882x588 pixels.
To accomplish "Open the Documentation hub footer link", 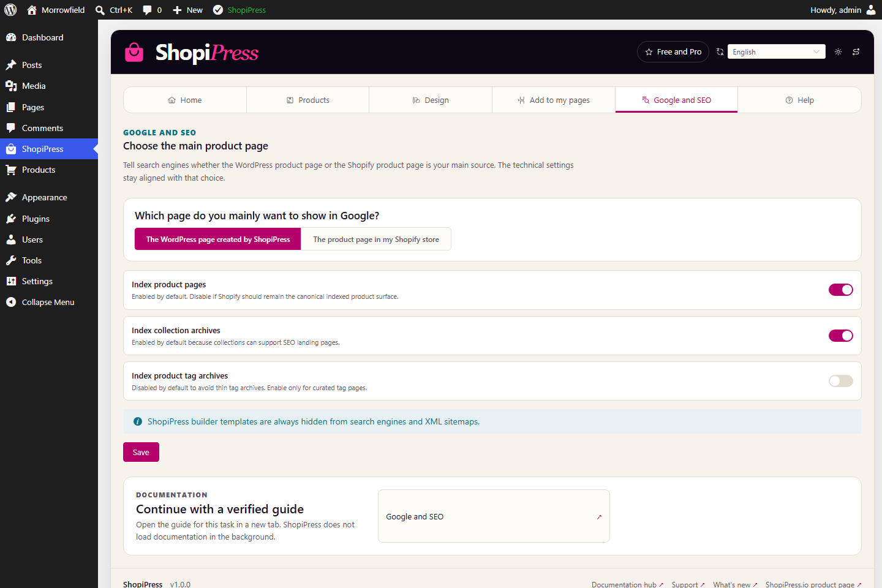I will (x=627, y=584).
